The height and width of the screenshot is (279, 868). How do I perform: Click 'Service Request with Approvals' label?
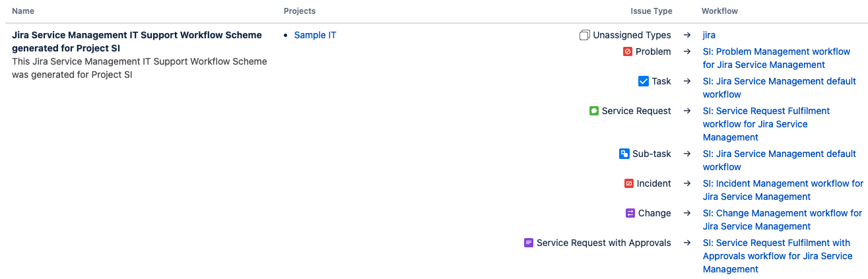[604, 243]
